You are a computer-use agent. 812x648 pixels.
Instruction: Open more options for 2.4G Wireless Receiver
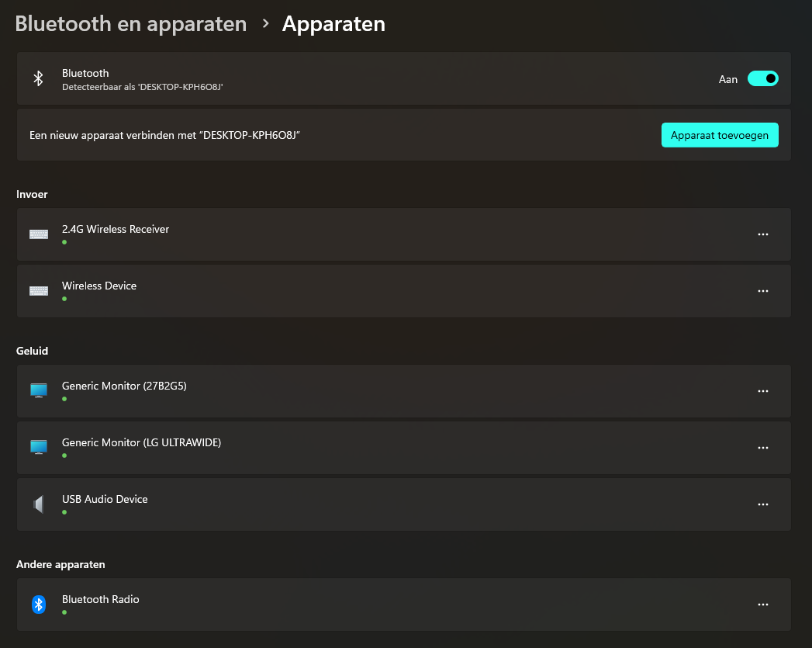pyautogui.click(x=763, y=234)
